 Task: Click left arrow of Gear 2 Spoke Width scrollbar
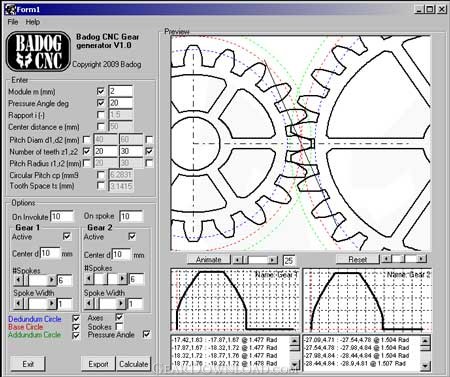pyautogui.click(x=88, y=304)
